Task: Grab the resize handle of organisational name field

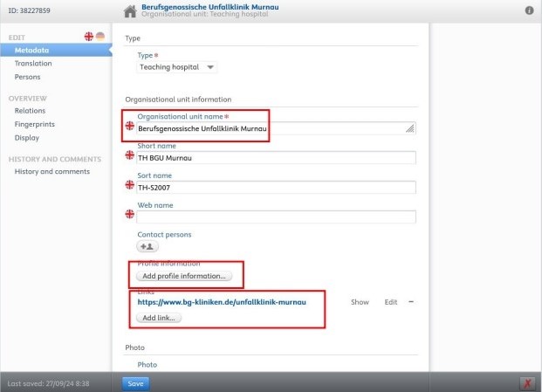Action: [x=410, y=128]
